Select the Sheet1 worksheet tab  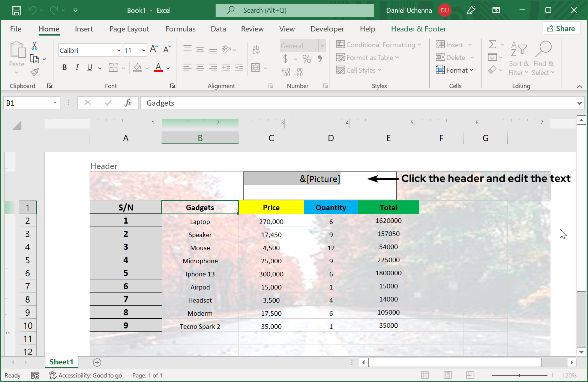click(61, 362)
